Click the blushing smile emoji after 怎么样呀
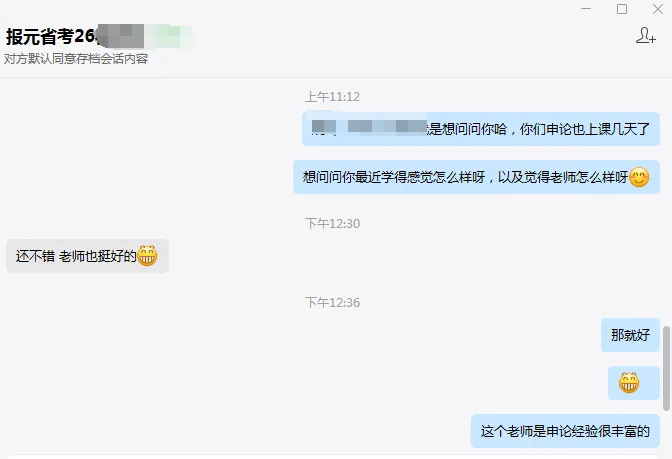This screenshot has height=459, width=672. [639, 177]
